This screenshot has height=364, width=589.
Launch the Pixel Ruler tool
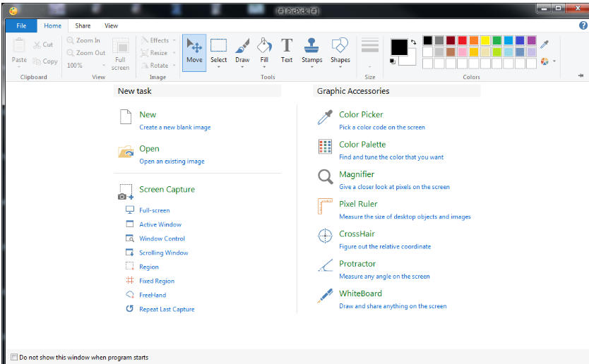pos(357,204)
